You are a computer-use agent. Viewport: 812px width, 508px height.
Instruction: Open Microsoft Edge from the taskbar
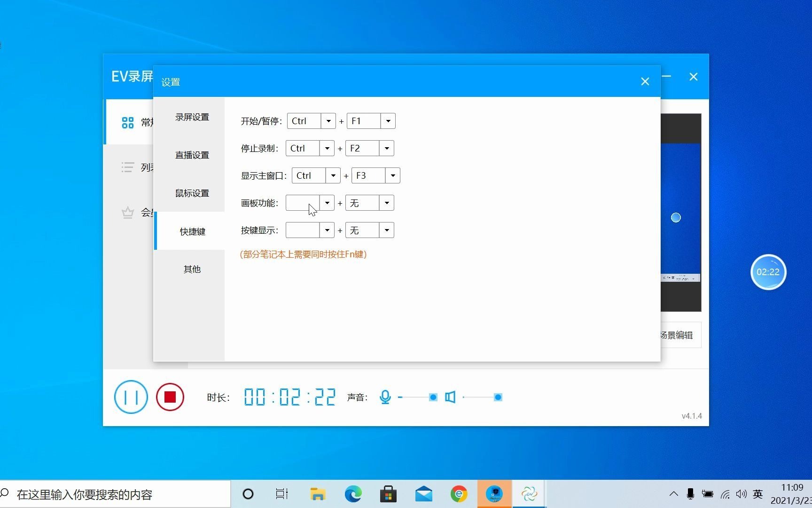point(353,494)
